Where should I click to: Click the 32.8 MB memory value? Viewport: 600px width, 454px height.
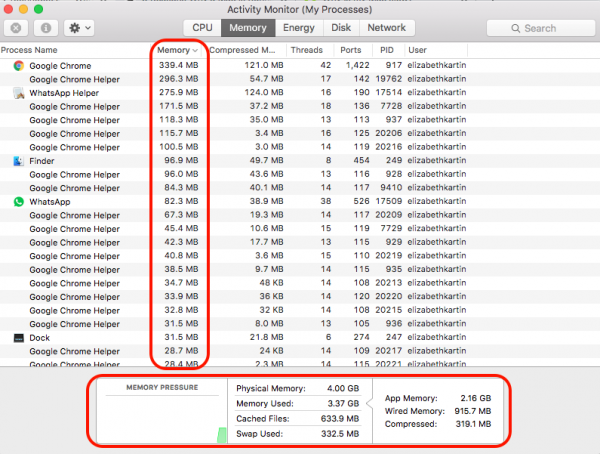click(x=181, y=310)
